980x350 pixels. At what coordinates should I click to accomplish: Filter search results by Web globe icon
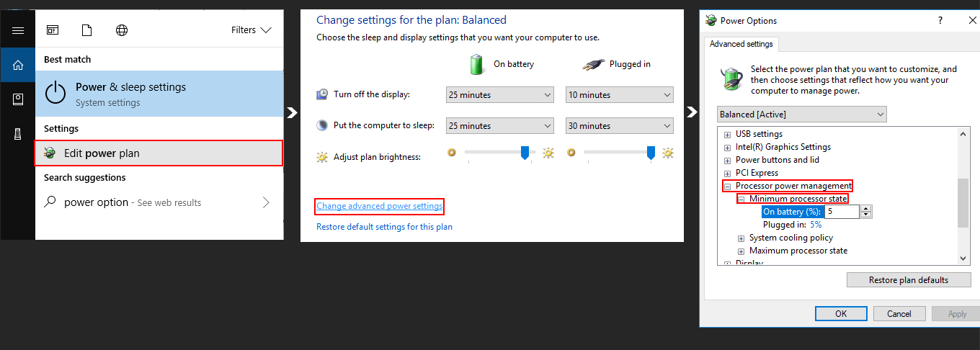tap(122, 30)
